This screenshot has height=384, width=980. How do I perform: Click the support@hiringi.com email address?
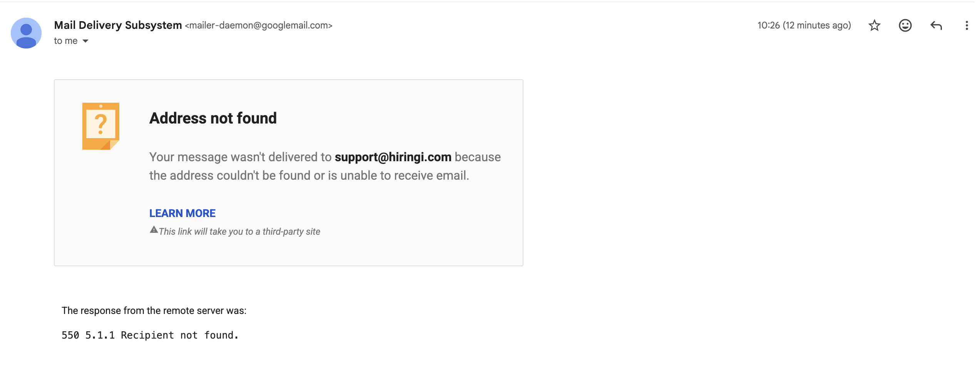(393, 157)
